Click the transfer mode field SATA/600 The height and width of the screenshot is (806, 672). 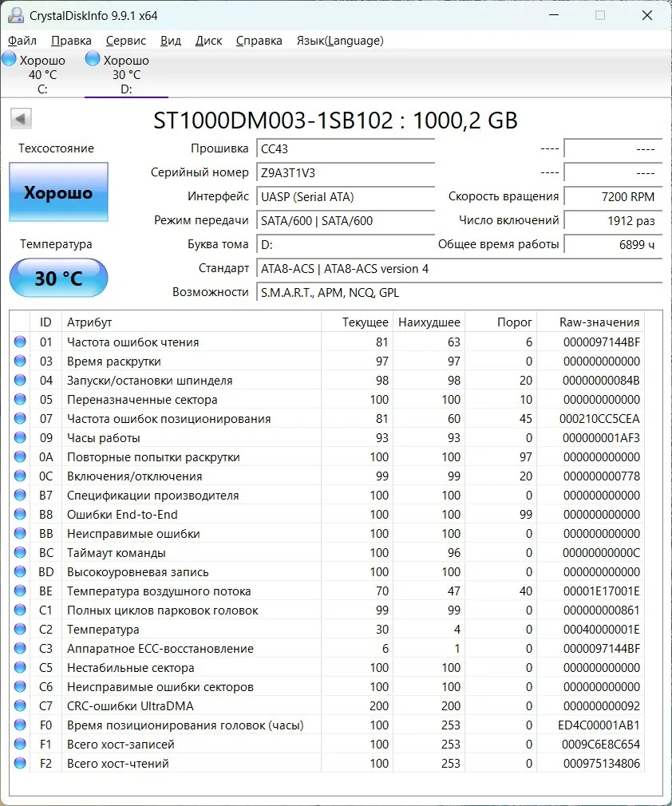click(x=346, y=221)
